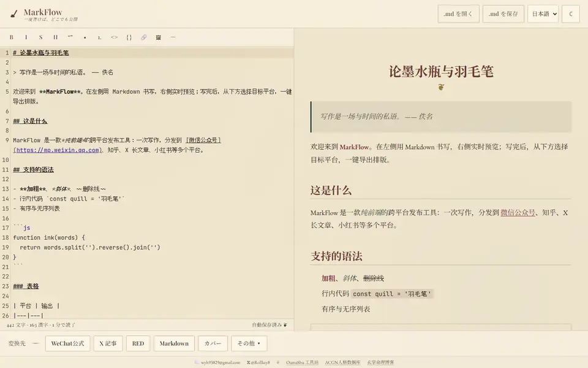The height and width of the screenshot is (368, 588).
Task: Open the 日本語 language dropdown
Action: (x=543, y=14)
